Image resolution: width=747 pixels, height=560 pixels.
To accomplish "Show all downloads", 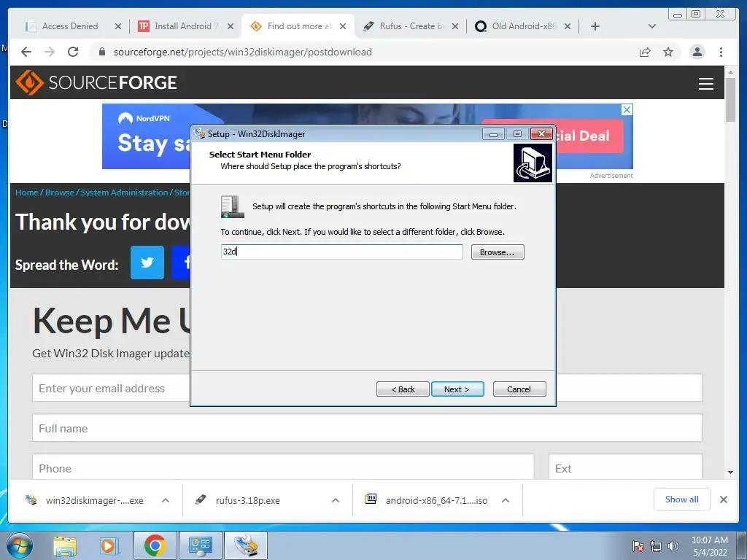I will click(682, 499).
